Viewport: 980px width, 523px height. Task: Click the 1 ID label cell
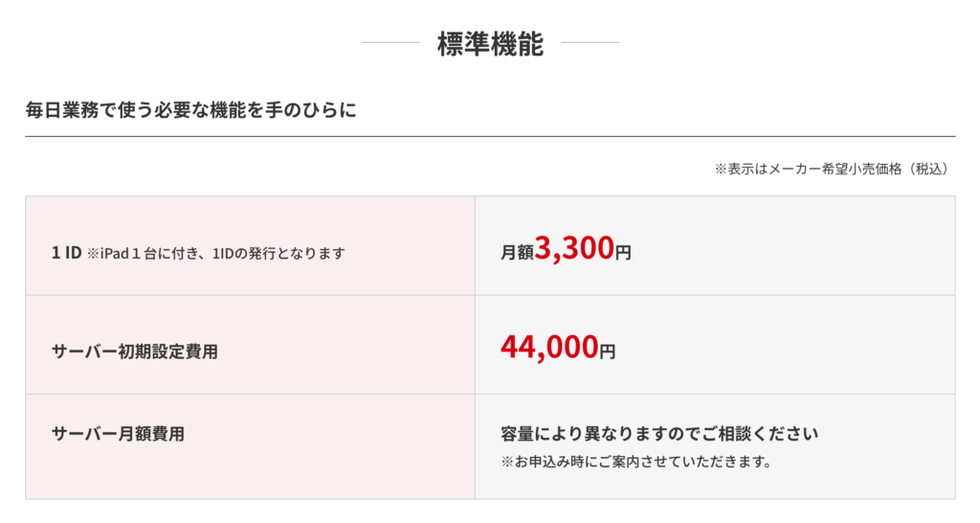(x=250, y=246)
